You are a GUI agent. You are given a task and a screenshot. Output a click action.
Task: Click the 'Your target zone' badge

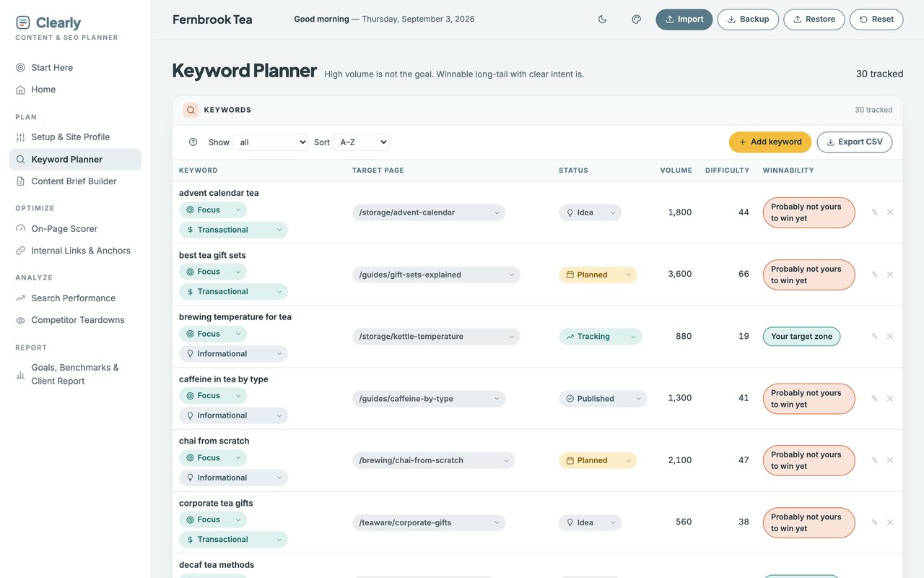[x=801, y=337]
